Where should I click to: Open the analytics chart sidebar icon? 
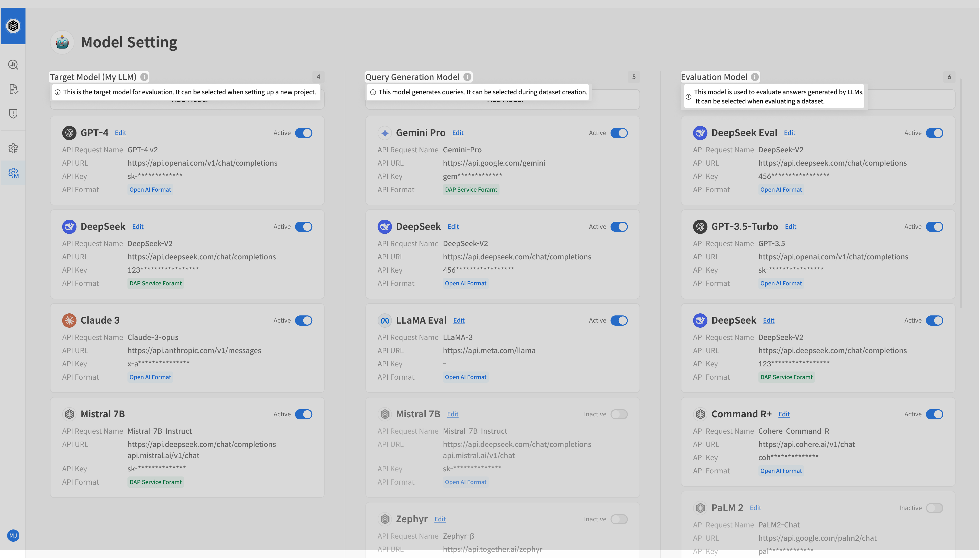(x=13, y=65)
